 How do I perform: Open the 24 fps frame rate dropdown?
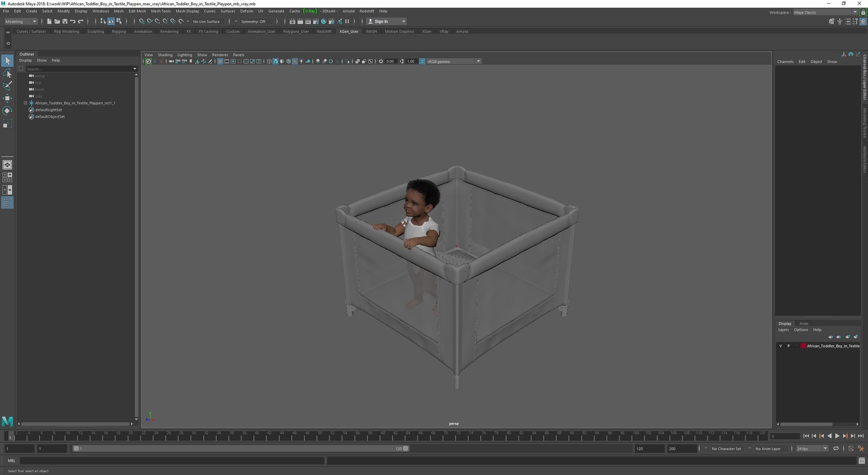coord(812,449)
